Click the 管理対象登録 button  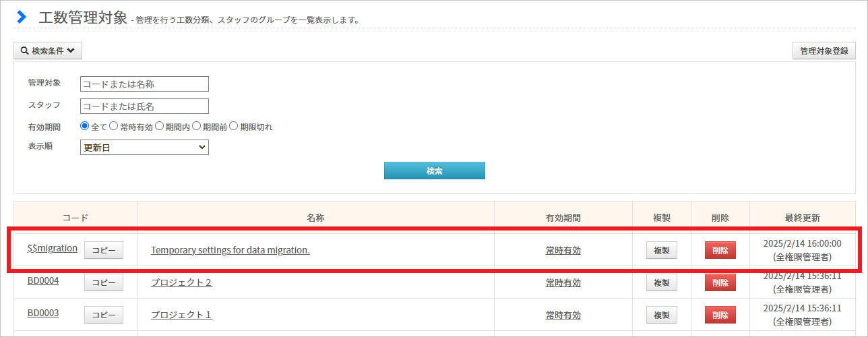click(824, 51)
